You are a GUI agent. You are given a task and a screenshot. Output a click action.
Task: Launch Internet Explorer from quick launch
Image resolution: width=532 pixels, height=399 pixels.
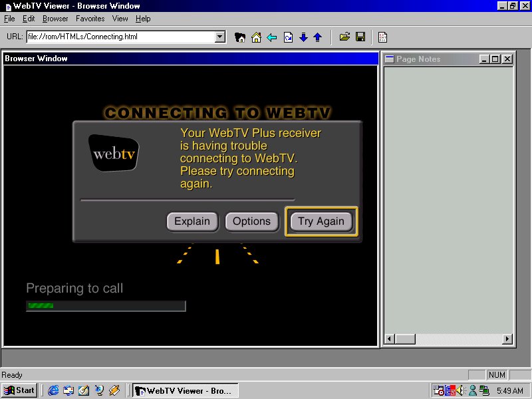click(54, 390)
